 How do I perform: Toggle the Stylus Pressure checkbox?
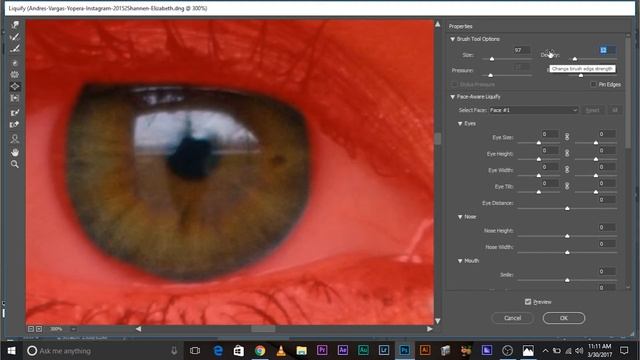[454, 84]
